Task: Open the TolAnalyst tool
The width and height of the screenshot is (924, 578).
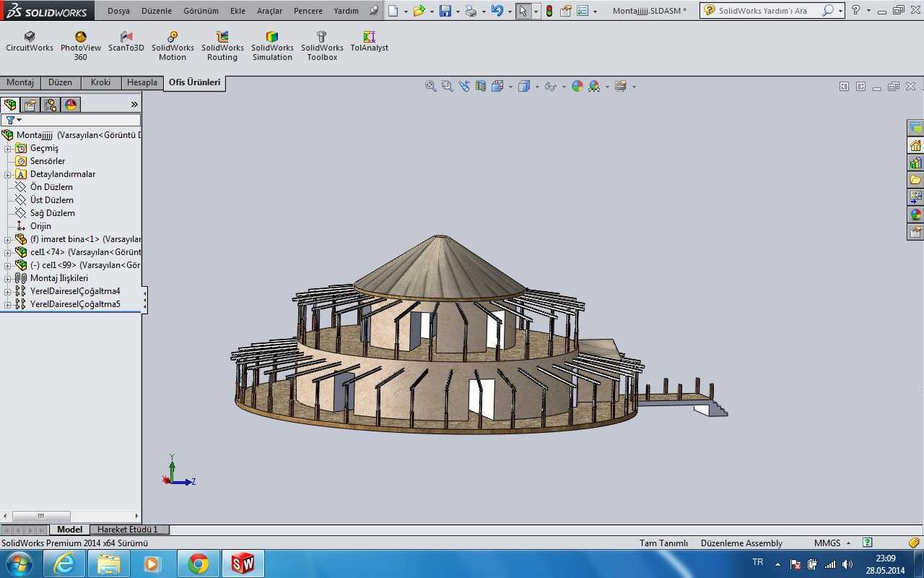Action: pyautogui.click(x=369, y=42)
